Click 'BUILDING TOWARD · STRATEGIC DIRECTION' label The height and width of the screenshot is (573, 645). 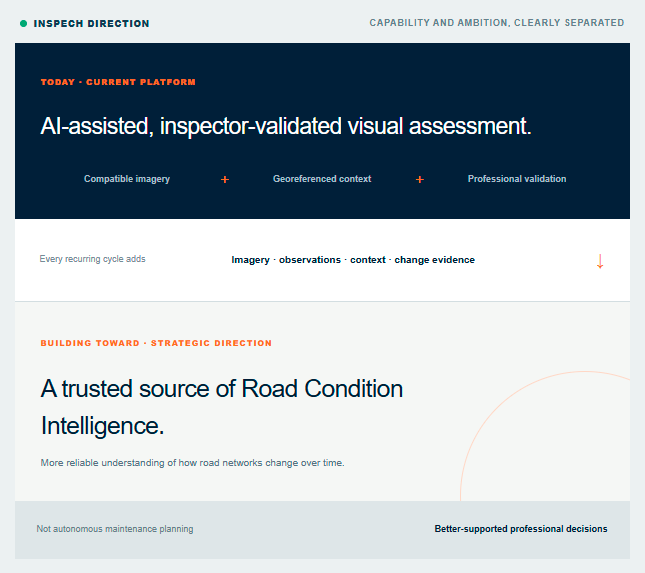tap(156, 343)
